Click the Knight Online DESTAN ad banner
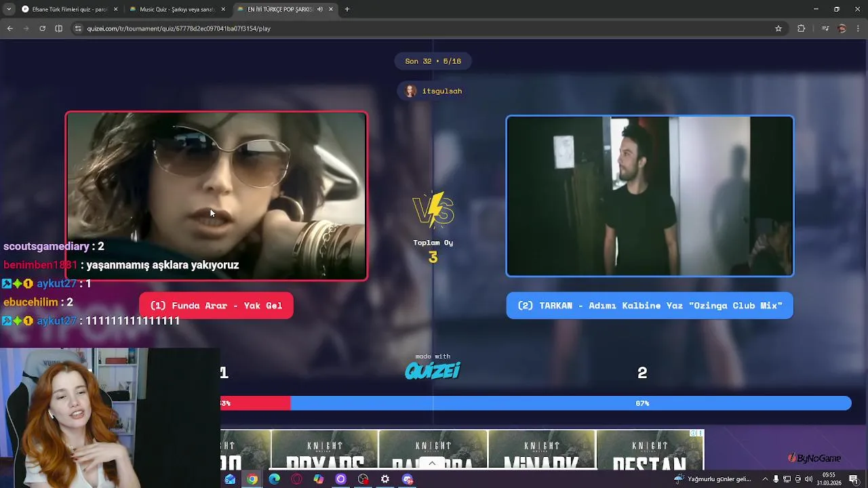 coord(650,449)
